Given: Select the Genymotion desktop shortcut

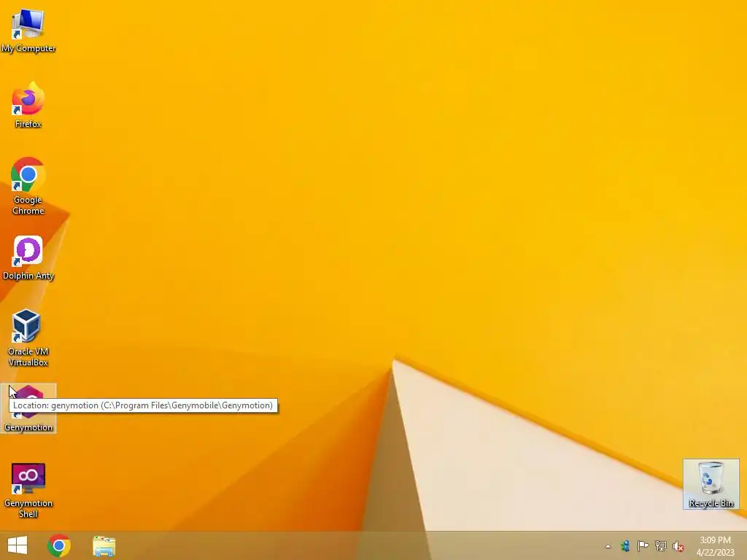Looking at the screenshot, I should coord(28,408).
